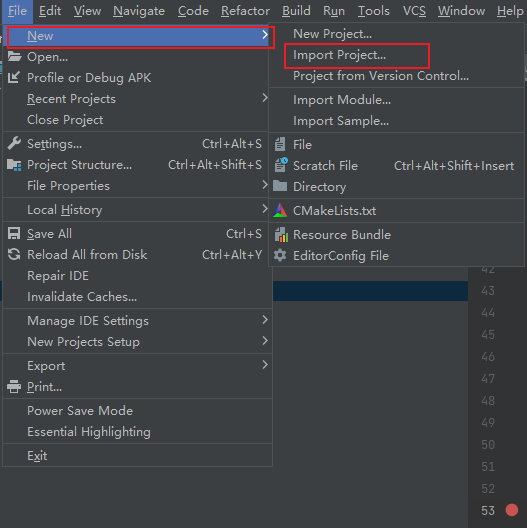Click the Profile or Debug APK icon
Screen dimensions: 527x528
pos(14,77)
